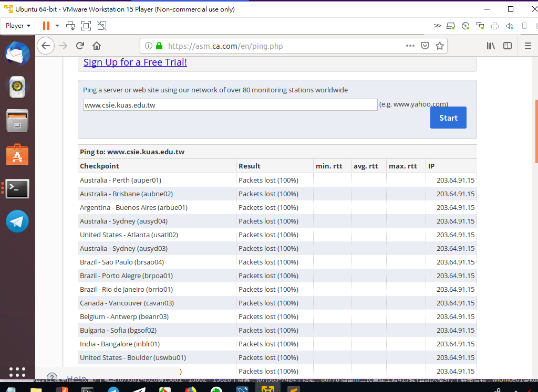Click the network adapter device icon

(480, 26)
